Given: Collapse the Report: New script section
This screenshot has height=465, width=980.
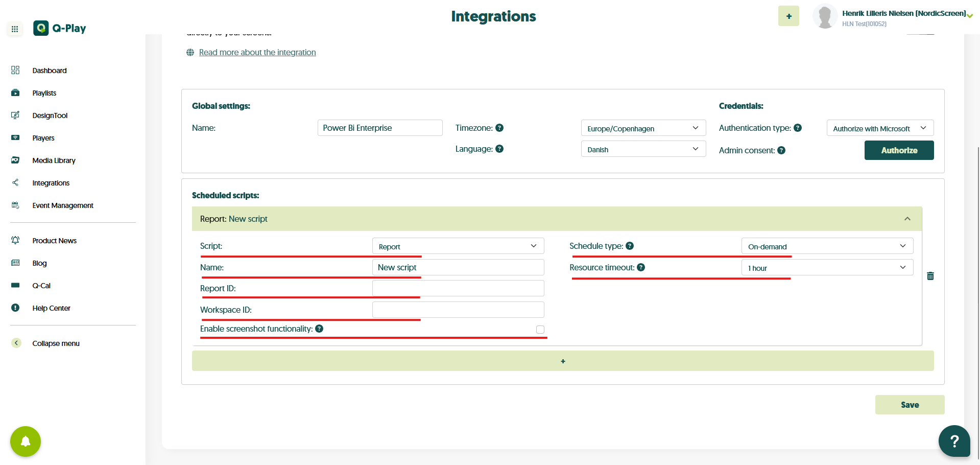Looking at the screenshot, I should point(907,219).
